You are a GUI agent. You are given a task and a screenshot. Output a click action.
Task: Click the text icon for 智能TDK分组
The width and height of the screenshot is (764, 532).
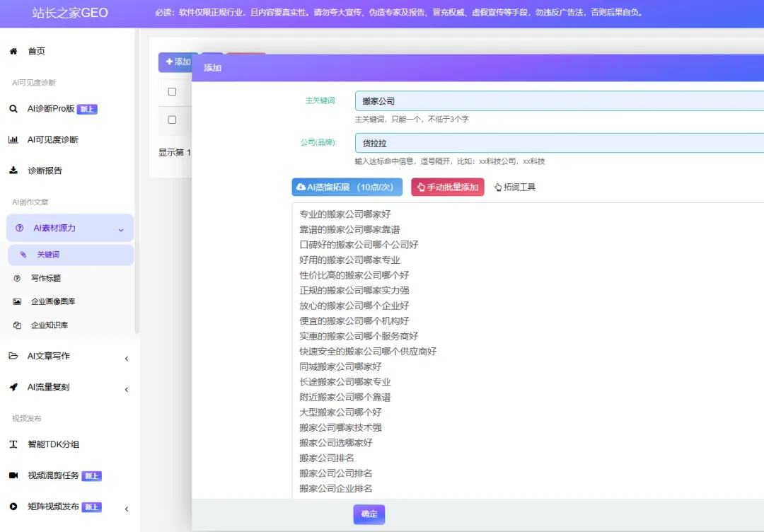tap(13, 444)
